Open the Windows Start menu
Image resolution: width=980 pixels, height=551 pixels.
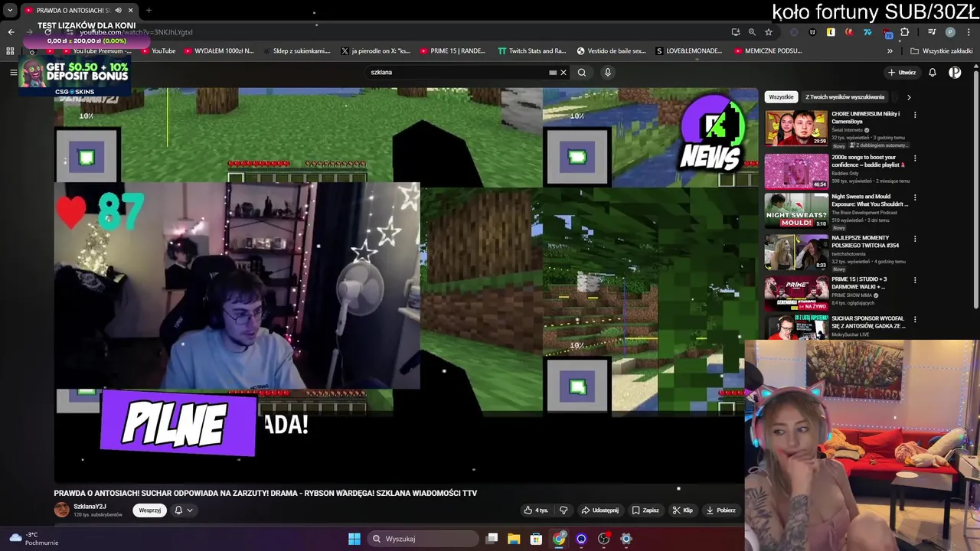coord(354,539)
